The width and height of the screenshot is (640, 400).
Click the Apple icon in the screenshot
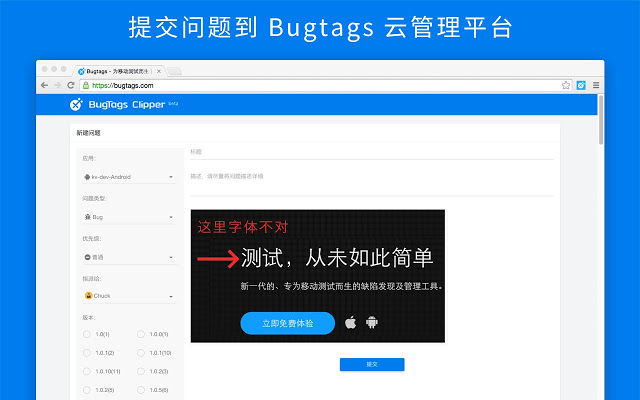pos(350,322)
